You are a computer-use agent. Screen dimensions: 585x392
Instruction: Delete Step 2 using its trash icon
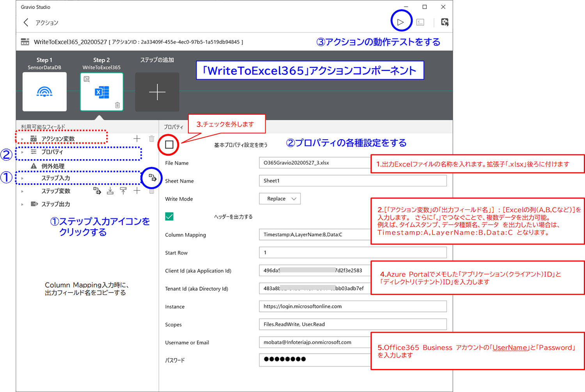point(117,105)
